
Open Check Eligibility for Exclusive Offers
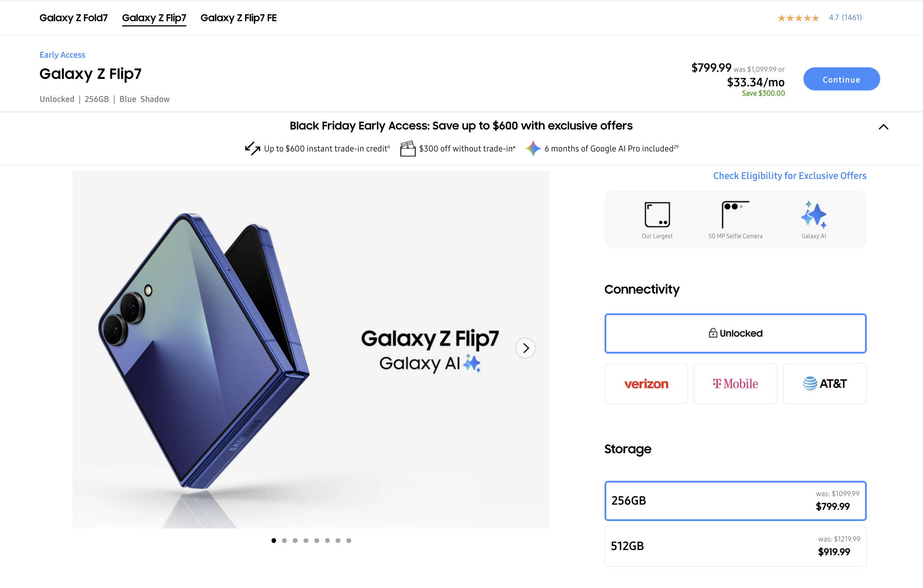point(790,175)
